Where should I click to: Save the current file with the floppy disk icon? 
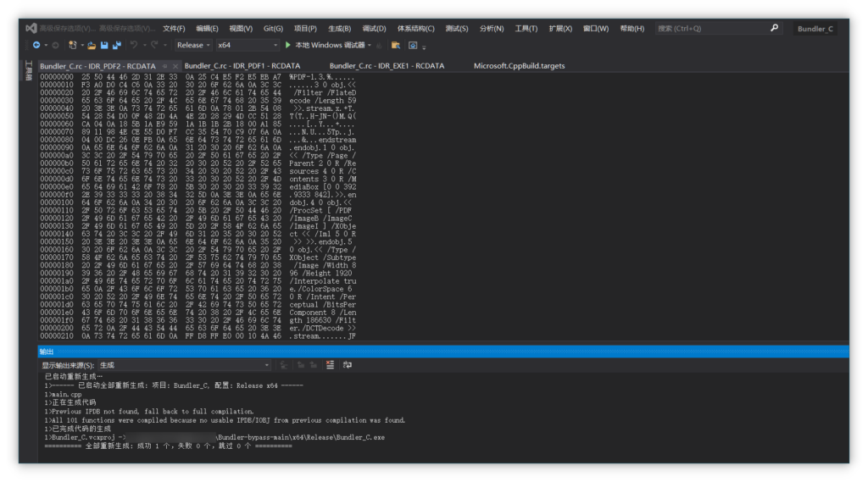pyautogui.click(x=104, y=45)
